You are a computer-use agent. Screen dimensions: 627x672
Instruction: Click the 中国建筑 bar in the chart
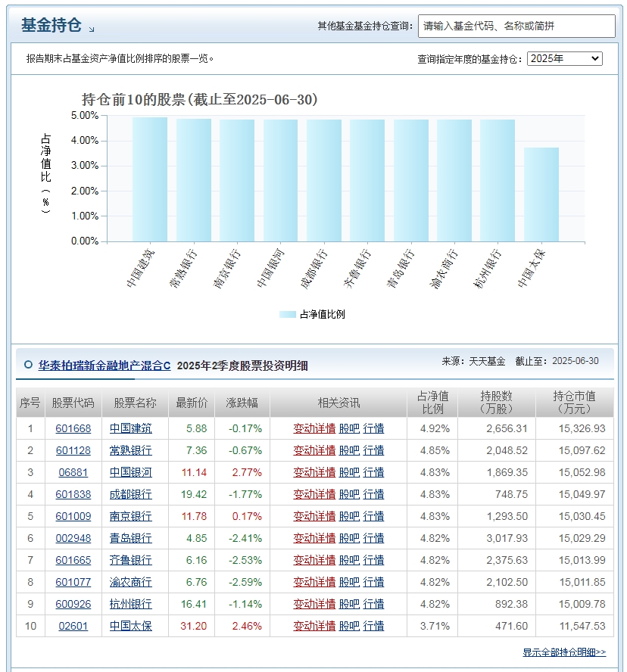point(150,179)
